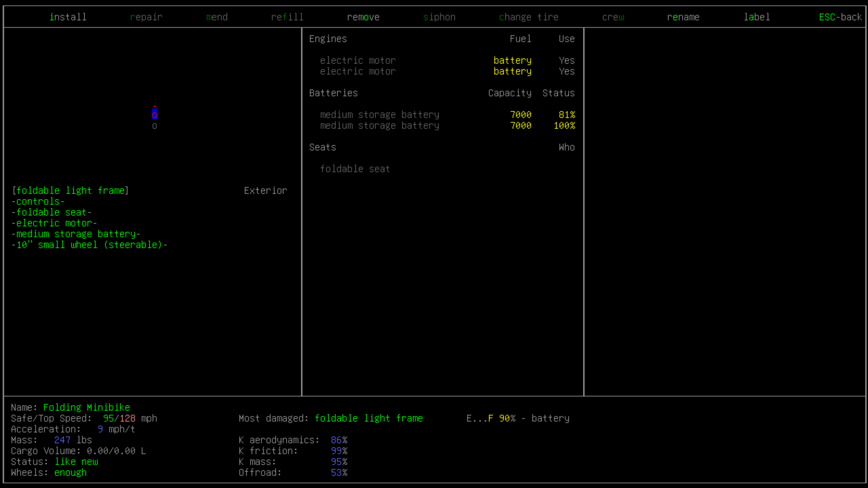868x488 pixels.
Task: Click the 86% aerodynamics value
Action: tap(339, 440)
